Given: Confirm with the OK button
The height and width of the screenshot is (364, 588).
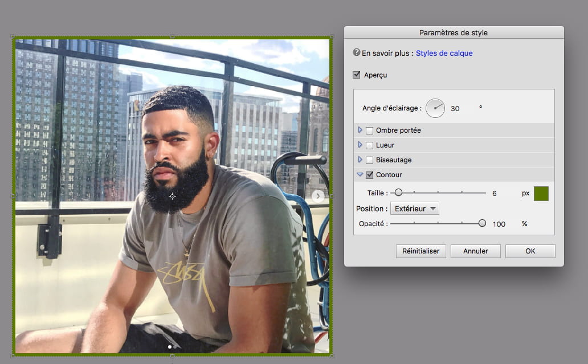Looking at the screenshot, I should click(530, 251).
